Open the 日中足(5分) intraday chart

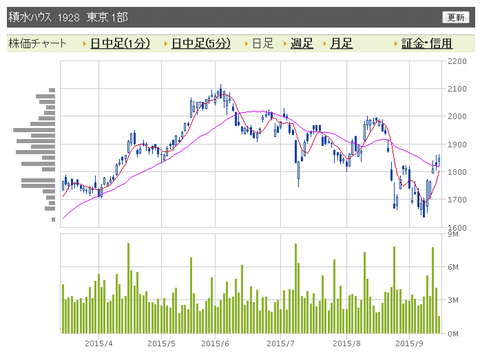201,43
